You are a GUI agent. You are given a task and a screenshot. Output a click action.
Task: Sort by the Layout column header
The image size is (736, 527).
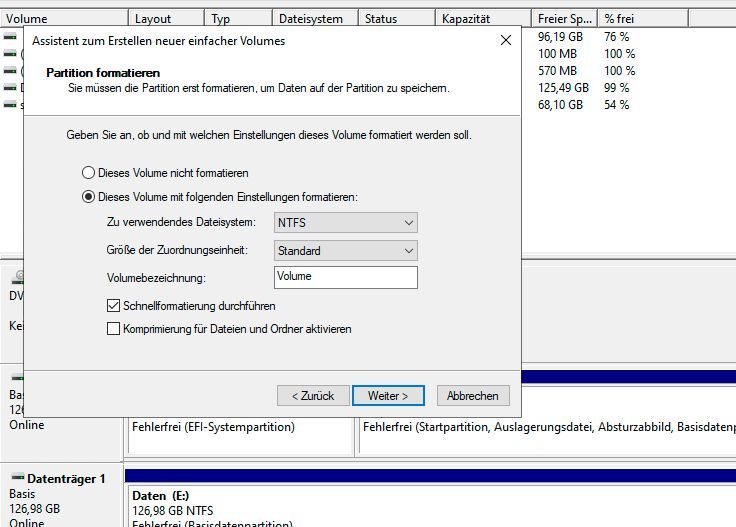(166, 19)
